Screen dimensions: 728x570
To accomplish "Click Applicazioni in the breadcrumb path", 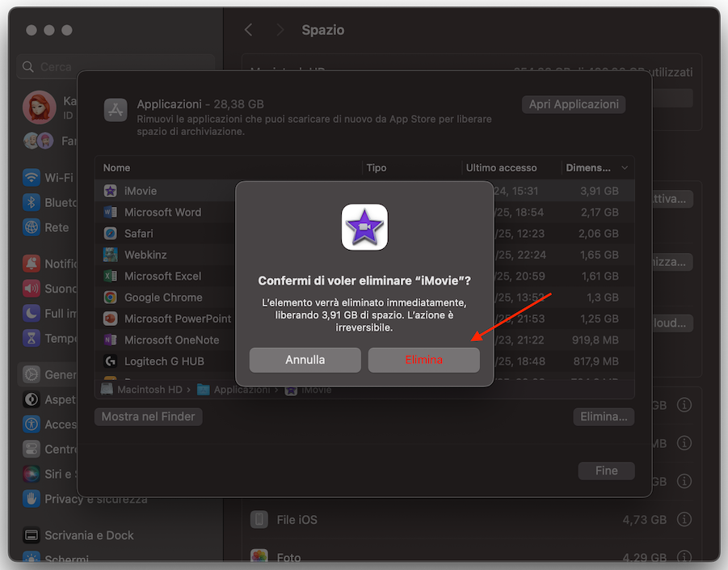I will click(x=240, y=389).
